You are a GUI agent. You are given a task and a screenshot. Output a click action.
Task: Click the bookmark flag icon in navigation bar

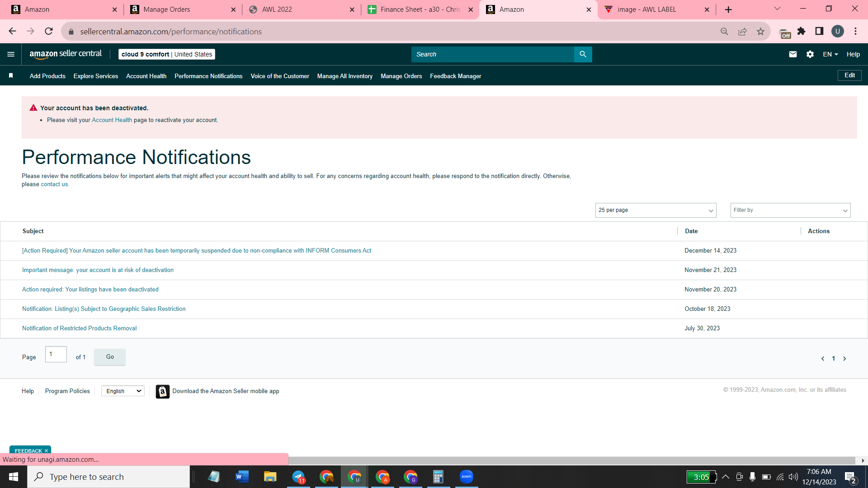click(x=11, y=75)
